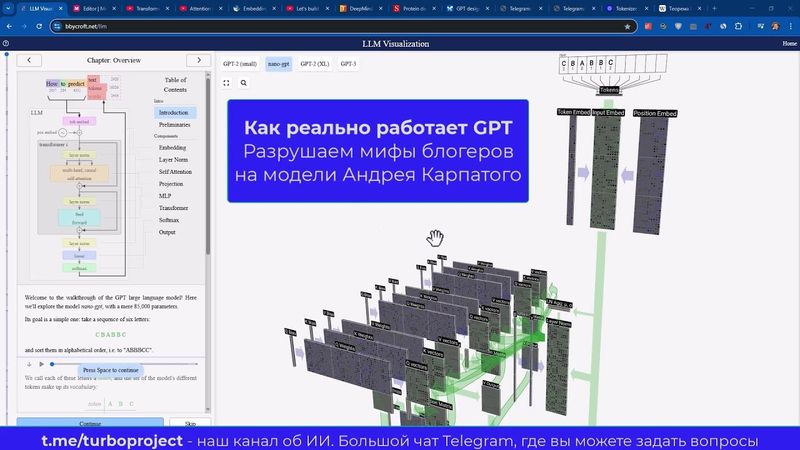
Task: Click the Skip button
Action: coord(190,422)
